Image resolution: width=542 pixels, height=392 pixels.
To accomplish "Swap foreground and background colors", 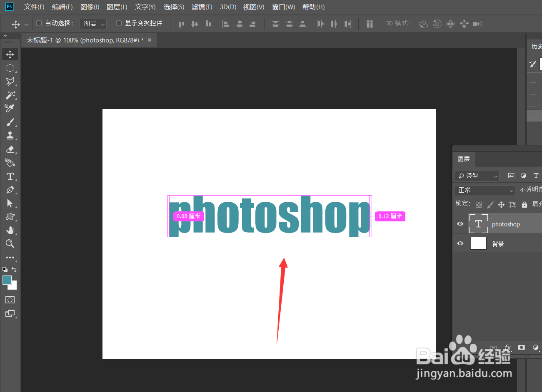I will click(x=14, y=270).
